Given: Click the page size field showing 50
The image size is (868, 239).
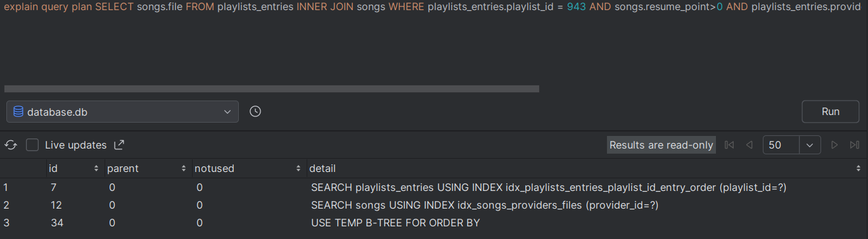Looking at the screenshot, I should pos(781,145).
